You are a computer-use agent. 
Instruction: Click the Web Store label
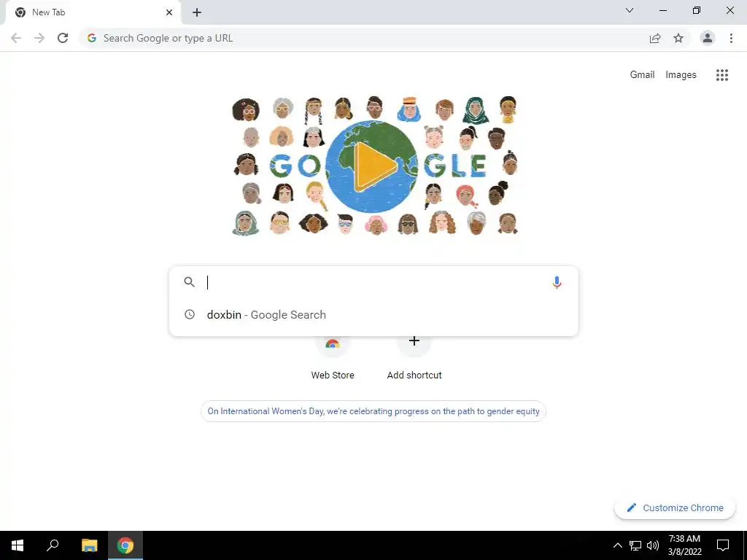[x=333, y=376]
